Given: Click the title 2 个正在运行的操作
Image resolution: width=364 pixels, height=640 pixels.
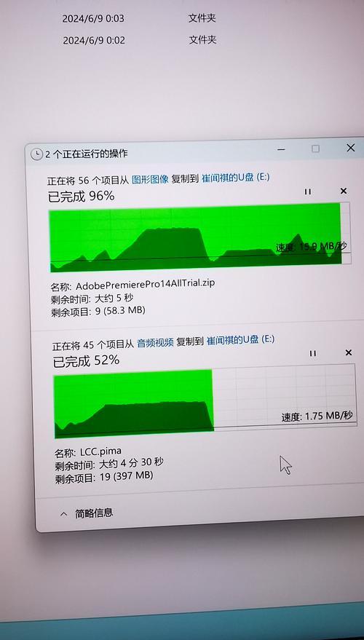Looking at the screenshot, I should pyautogui.click(x=86, y=154).
